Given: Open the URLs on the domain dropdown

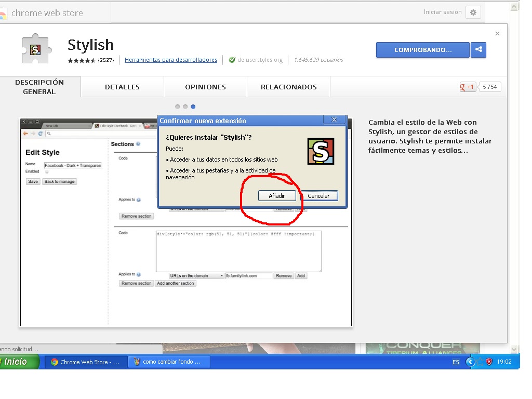Looking at the screenshot, I should [196, 276].
